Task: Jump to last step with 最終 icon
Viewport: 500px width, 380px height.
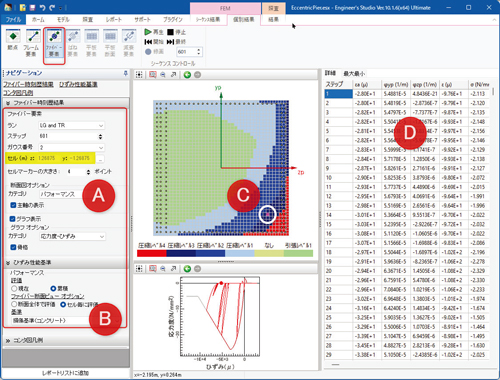Action: pyautogui.click(x=176, y=42)
